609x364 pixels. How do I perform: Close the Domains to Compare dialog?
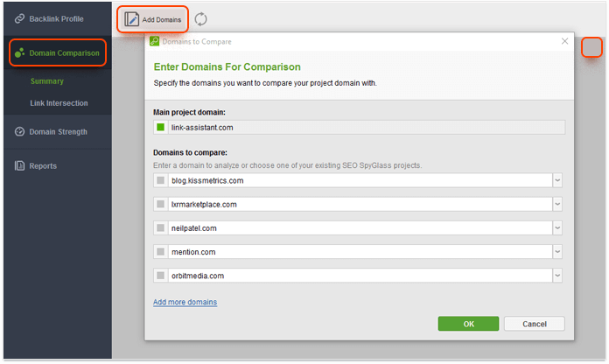point(564,41)
